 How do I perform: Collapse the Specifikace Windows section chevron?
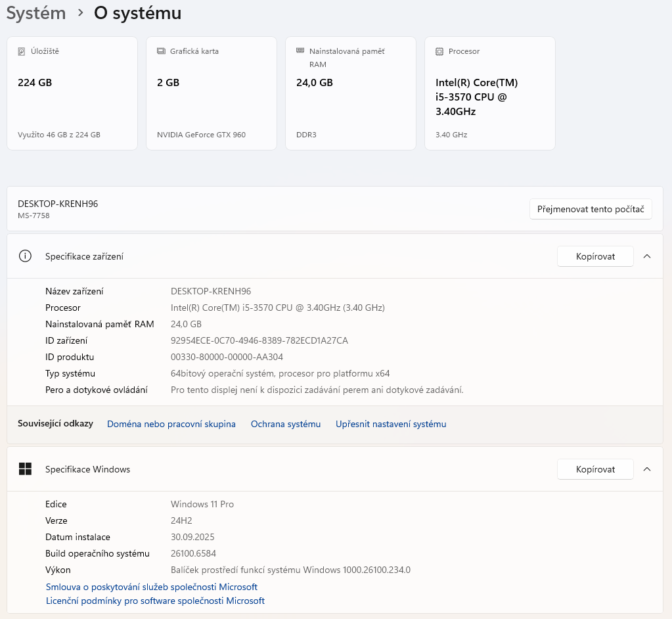(x=647, y=469)
